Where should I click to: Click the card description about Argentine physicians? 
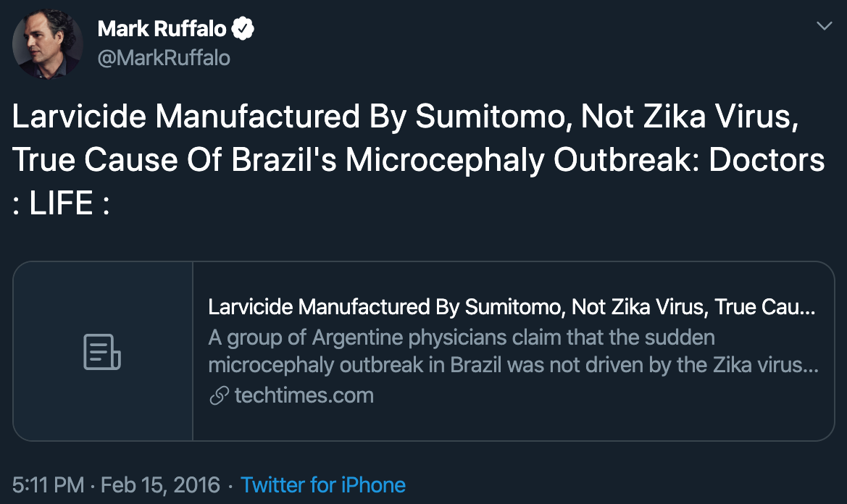pyautogui.click(x=513, y=351)
